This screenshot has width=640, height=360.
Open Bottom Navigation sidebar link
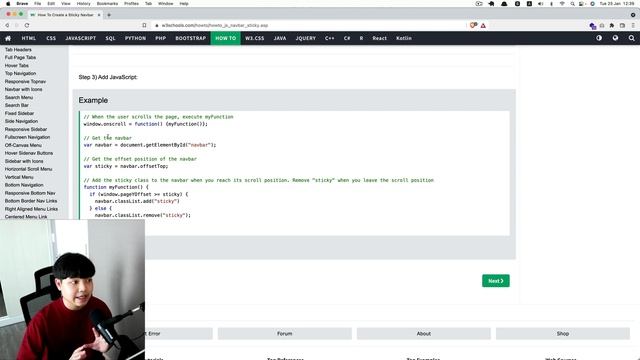[x=24, y=185]
